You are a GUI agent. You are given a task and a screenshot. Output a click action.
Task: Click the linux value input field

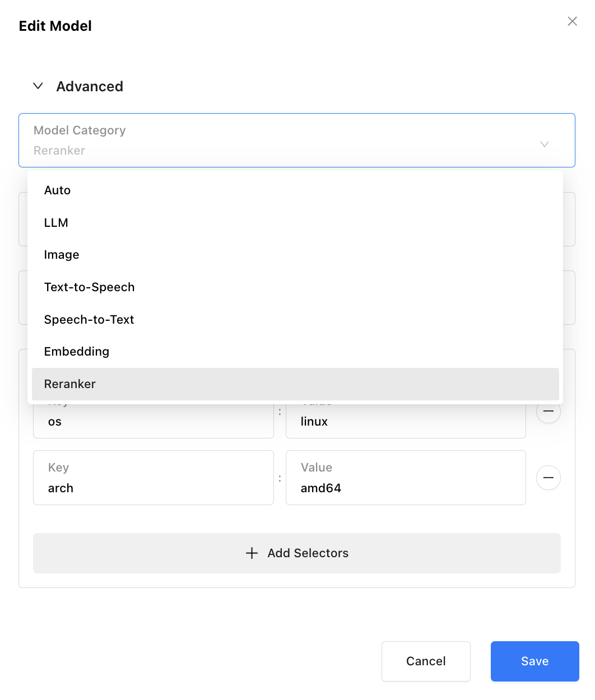pos(405,422)
